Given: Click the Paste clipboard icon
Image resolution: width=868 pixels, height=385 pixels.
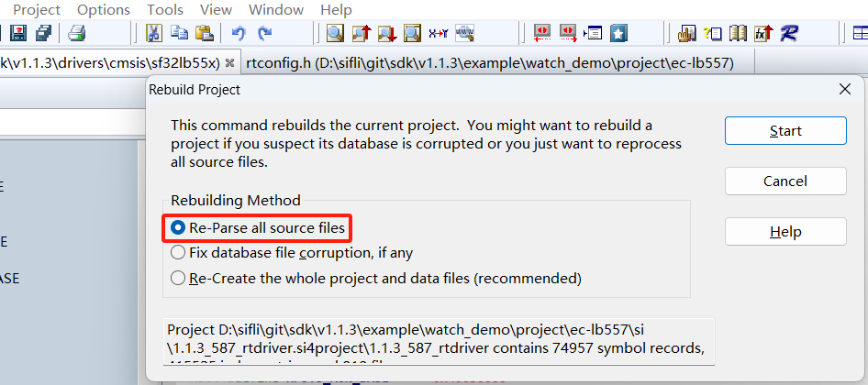Looking at the screenshot, I should (205, 33).
